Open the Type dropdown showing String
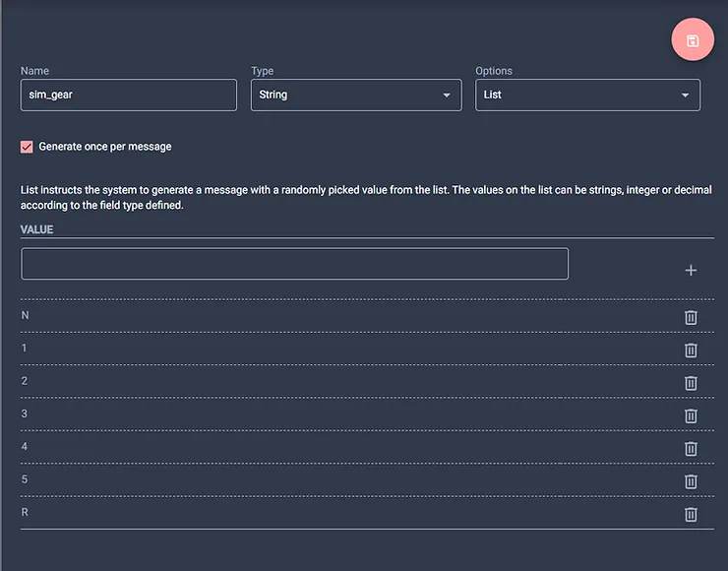 pyautogui.click(x=356, y=95)
